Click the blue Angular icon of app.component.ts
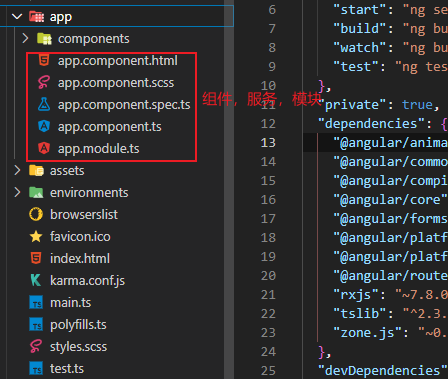448x379 pixels. click(x=44, y=126)
